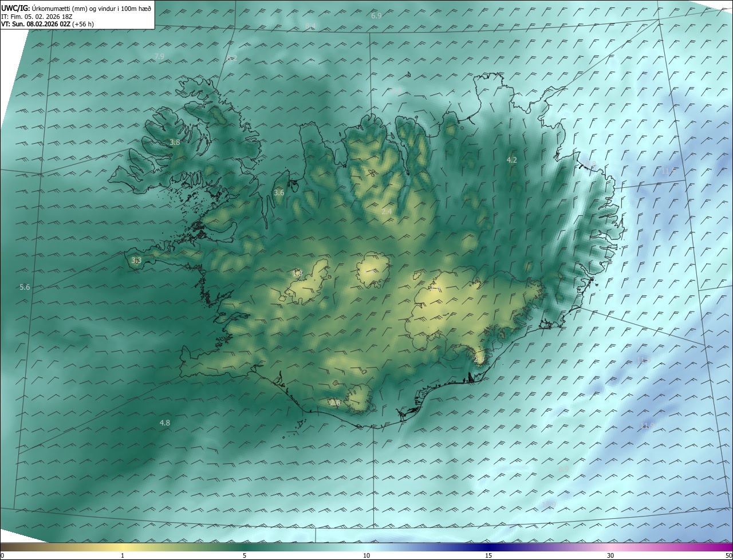This screenshot has width=733, height=560.
Task: Click the 2.6 value label
Action: click(335, 403)
